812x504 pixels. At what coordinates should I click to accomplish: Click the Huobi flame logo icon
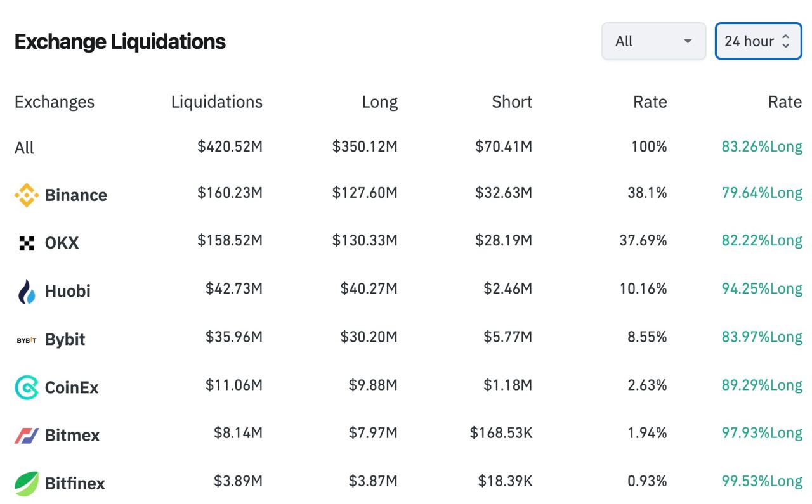tap(27, 291)
